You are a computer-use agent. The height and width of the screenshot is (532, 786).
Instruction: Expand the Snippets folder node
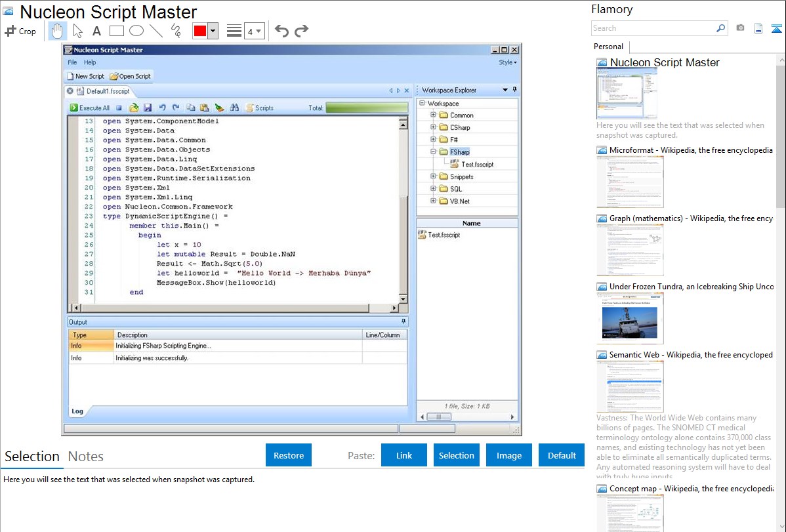pos(433,176)
